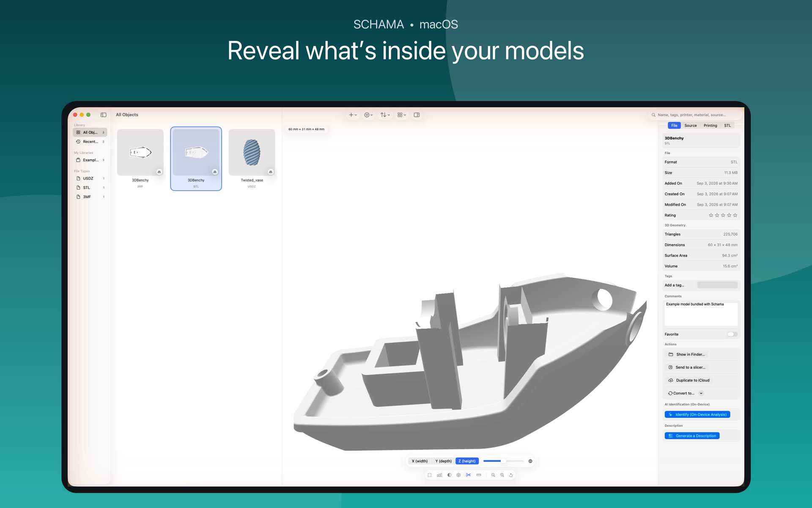
Task: Rate the model three stars
Action: tap(723, 215)
